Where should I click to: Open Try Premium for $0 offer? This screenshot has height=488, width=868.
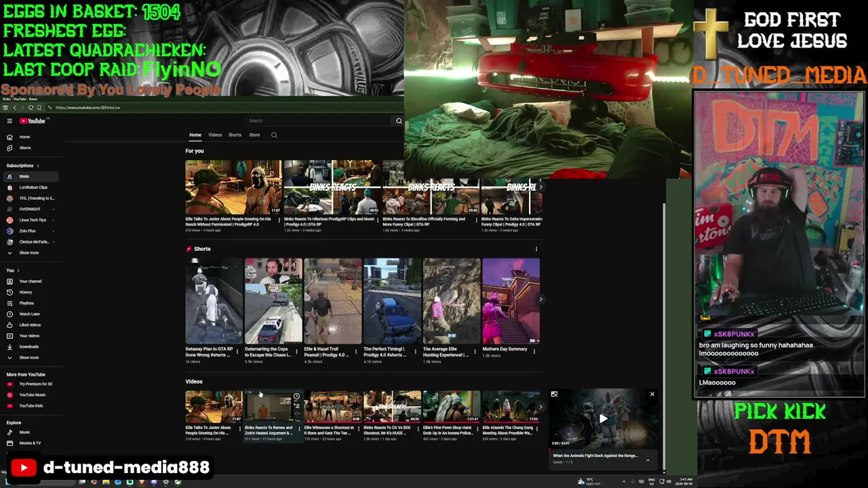31,384
